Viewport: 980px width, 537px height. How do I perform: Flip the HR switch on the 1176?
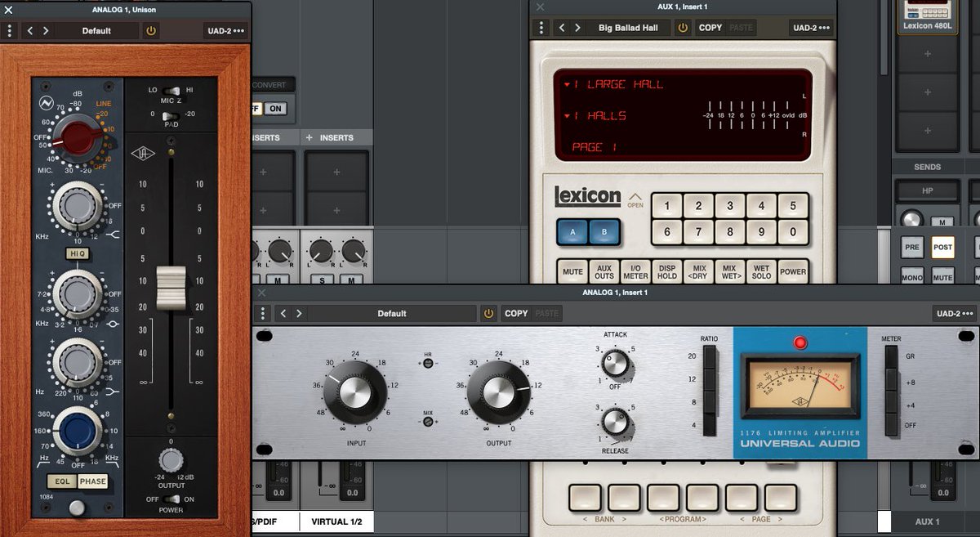pyautogui.click(x=428, y=363)
